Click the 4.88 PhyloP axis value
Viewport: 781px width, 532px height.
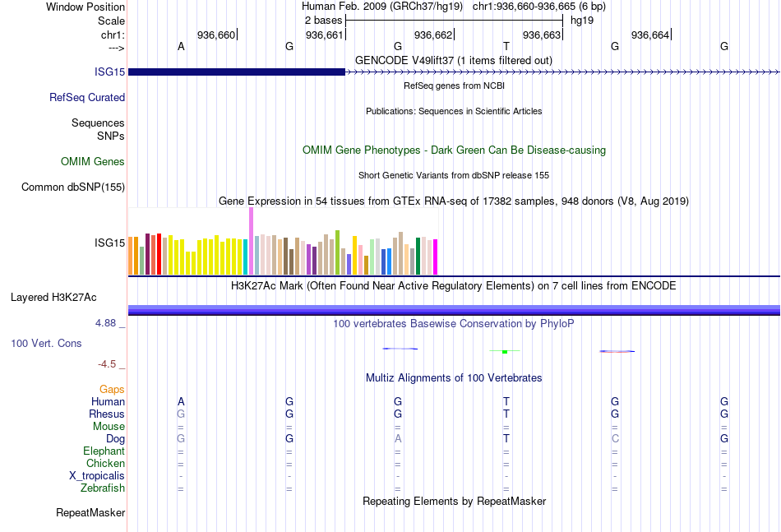coord(105,323)
